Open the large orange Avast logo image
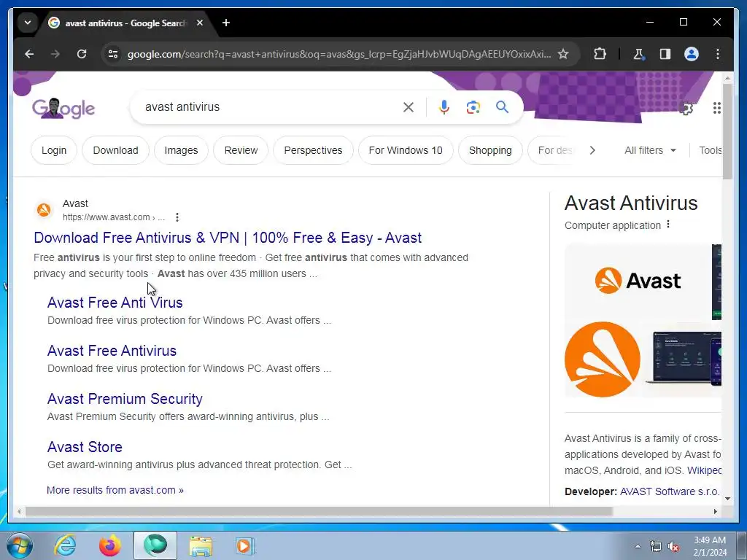The image size is (747, 560). [x=602, y=359]
